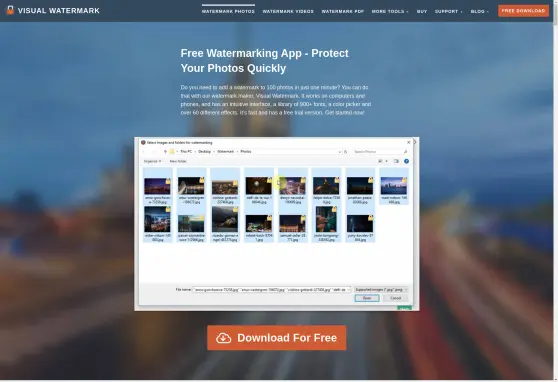The width and height of the screenshot is (558, 382).
Task: Select Photos in the breadcrumb path
Action: [246, 152]
